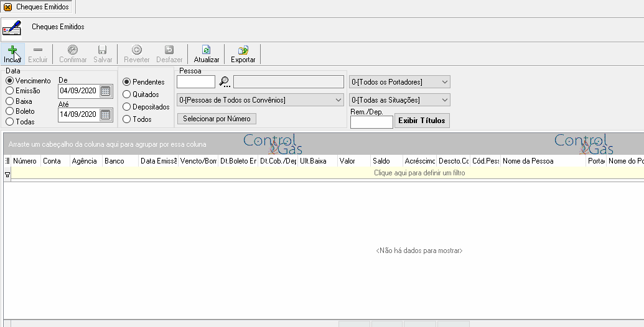
Task: Open Pessoas de Todos os Convênios dropdown
Action: [x=260, y=99]
